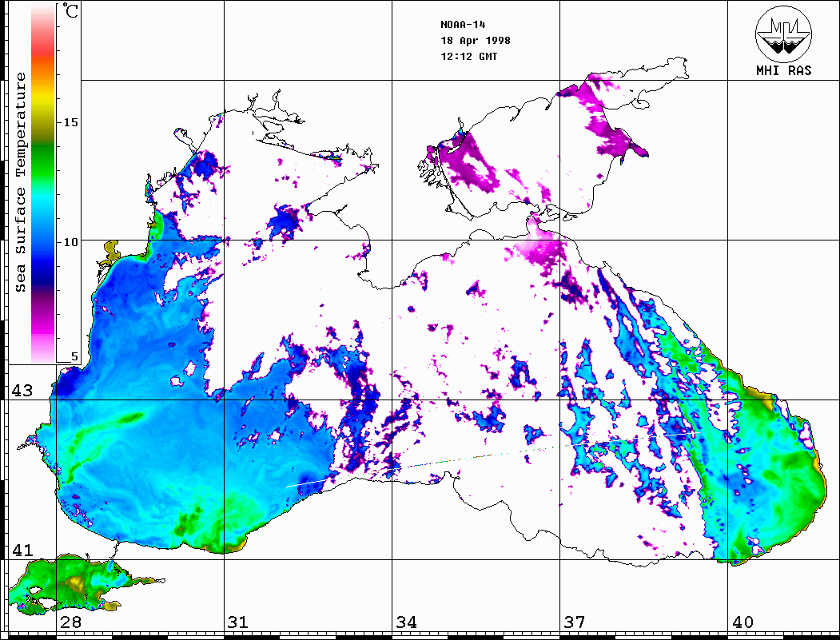The height and width of the screenshot is (640, 840).
Task: Click the MHI RAS circular logo
Action: click(784, 34)
